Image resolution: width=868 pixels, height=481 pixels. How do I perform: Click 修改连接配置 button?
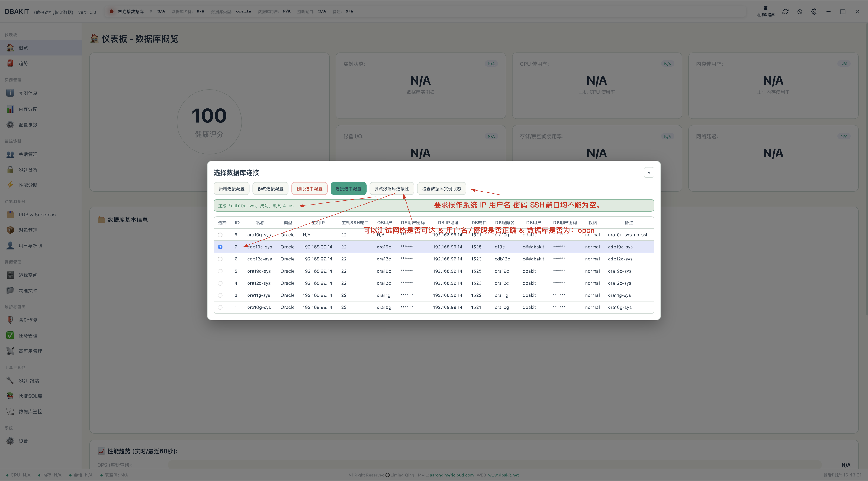(x=271, y=189)
